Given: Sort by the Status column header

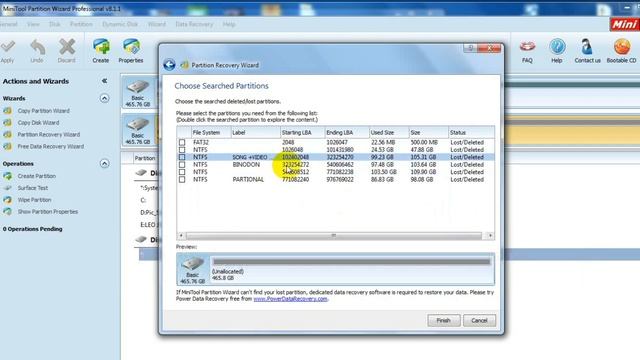Looking at the screenshot, I should click(x=471, y=133).
